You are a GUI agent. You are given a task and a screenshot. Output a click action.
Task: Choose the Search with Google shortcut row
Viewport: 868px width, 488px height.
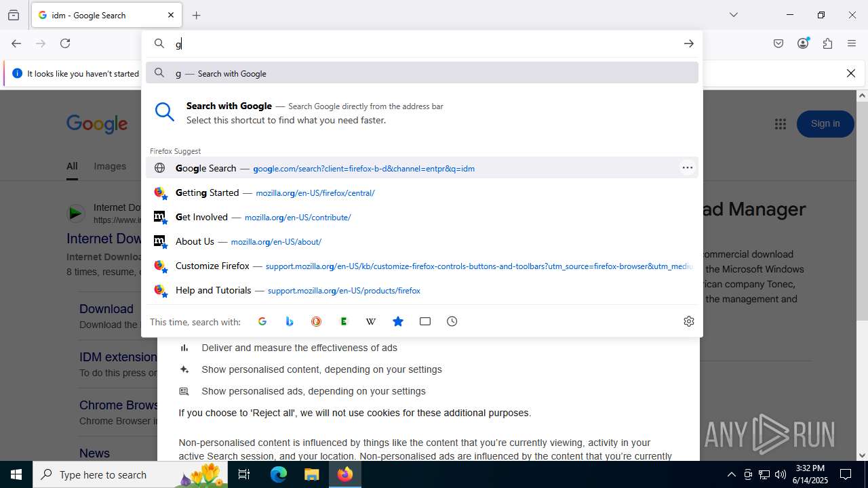(x=422, y=113)
